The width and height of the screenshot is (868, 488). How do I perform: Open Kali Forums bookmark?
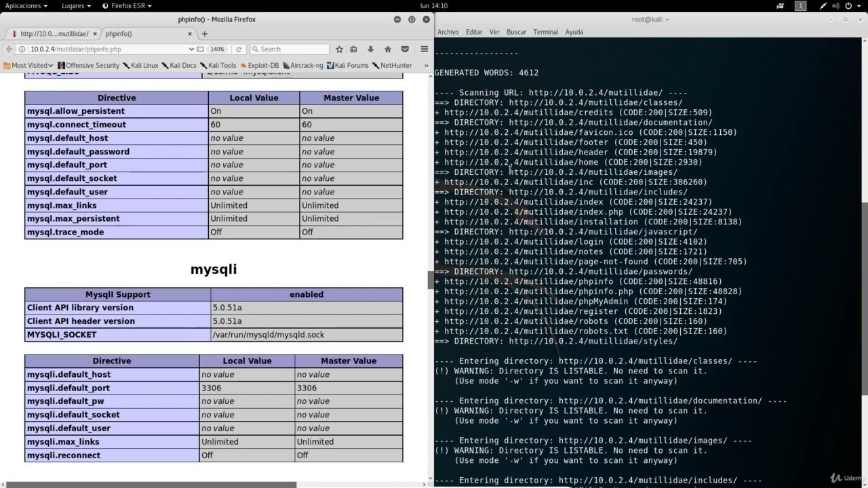(347, 66)
